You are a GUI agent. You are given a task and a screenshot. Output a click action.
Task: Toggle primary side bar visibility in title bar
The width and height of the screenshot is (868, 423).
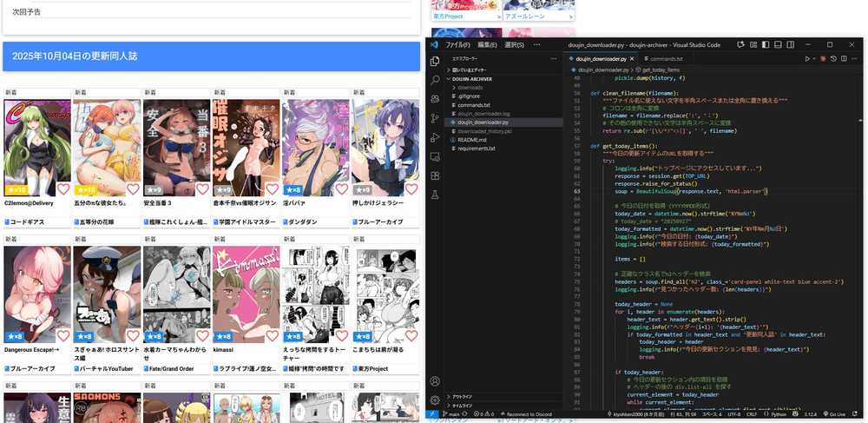[x=766, y=45]
